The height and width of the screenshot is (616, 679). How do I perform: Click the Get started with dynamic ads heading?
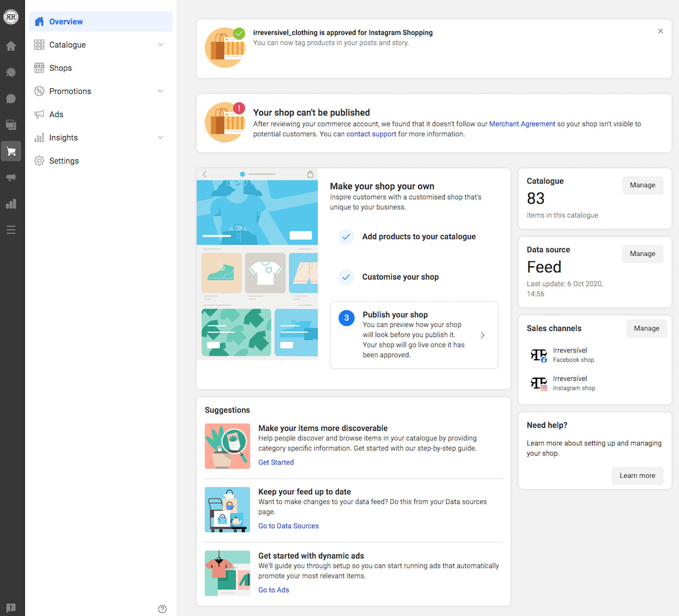point(311,556)
